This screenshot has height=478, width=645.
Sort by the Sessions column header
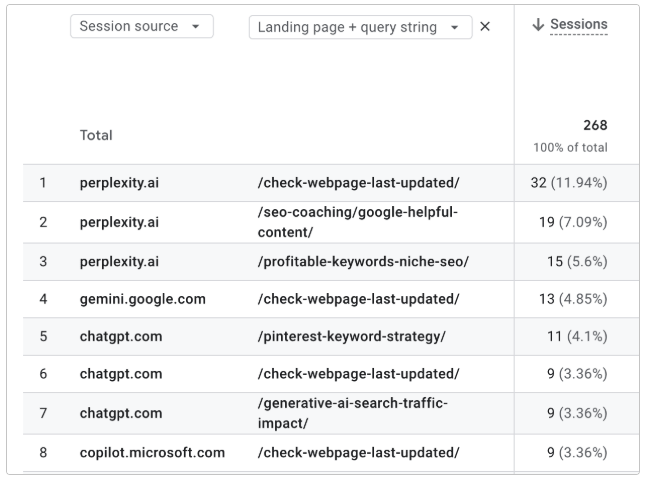click(x=579, y=24)
